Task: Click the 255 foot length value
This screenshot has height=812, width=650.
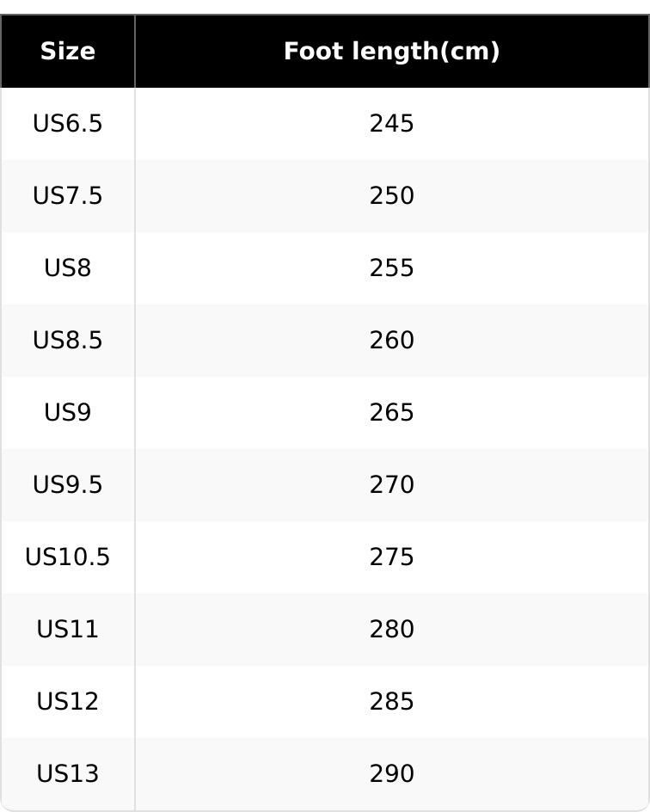Action: point(391,268)
